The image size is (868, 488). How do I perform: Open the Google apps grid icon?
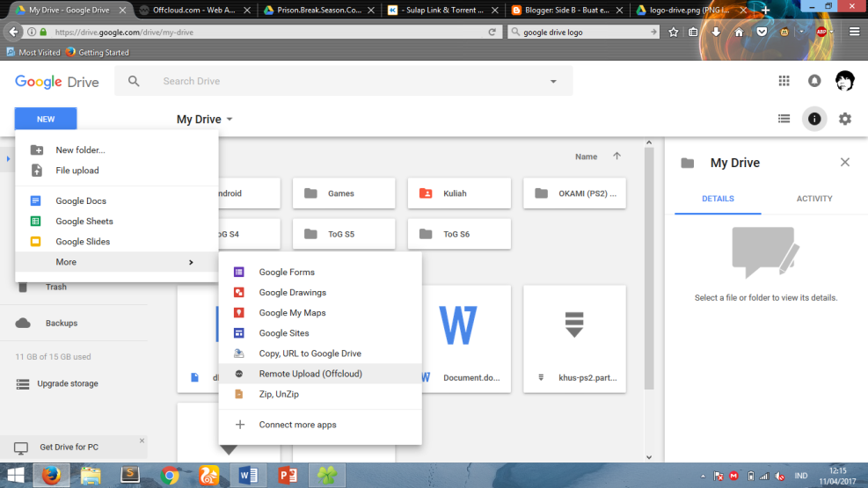pyautogui.click(x=784, y=81)
